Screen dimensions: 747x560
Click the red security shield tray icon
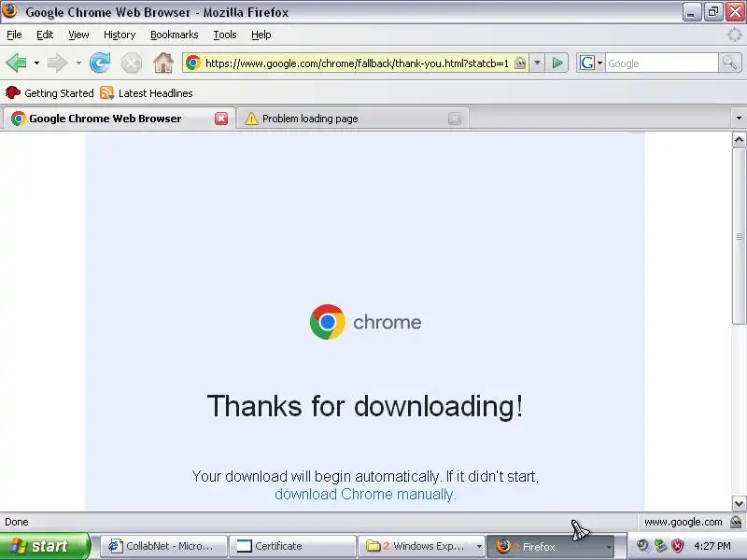click(677, 546)
